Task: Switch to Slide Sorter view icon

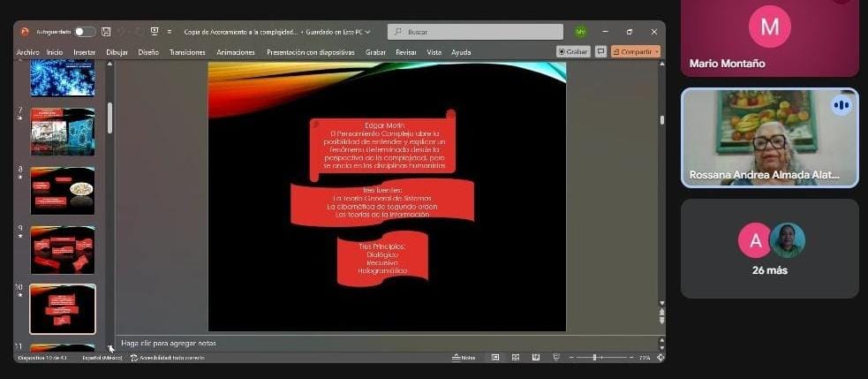Action: [x=516, y=358]
